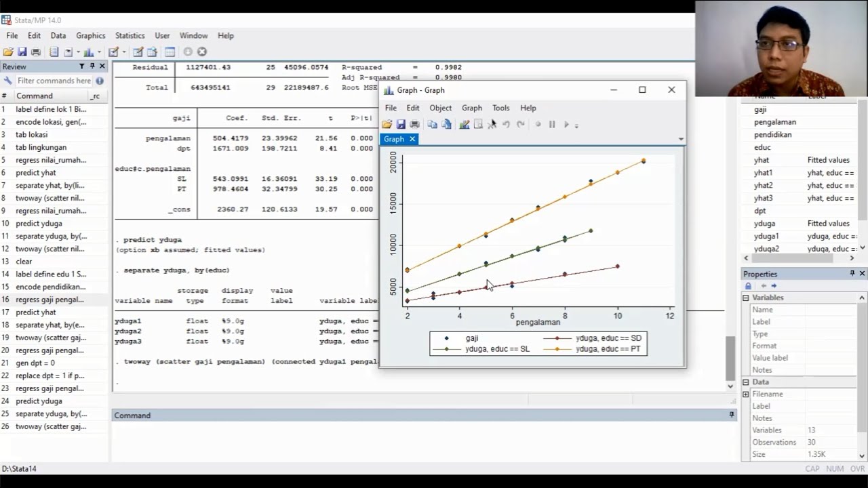Click Save icon in Graph window toolbar
Viewport: 868px width, 488px height.
(401, 125)
